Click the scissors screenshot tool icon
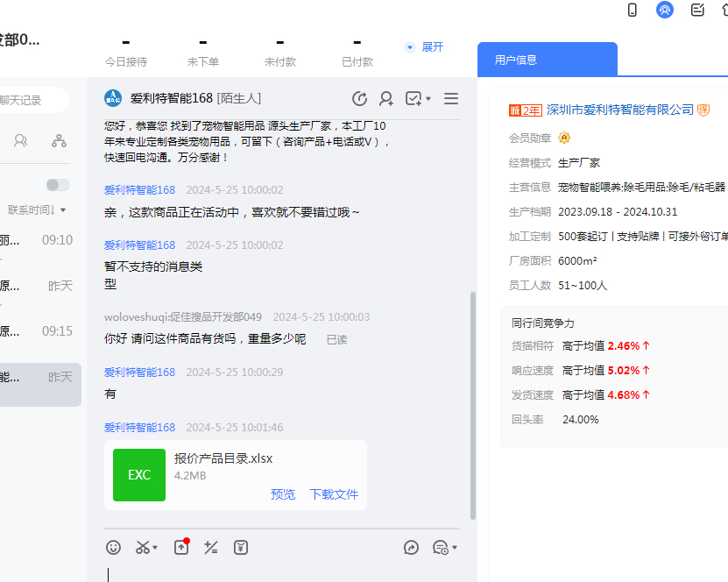The image size is (728, 582). coord(145,548)
